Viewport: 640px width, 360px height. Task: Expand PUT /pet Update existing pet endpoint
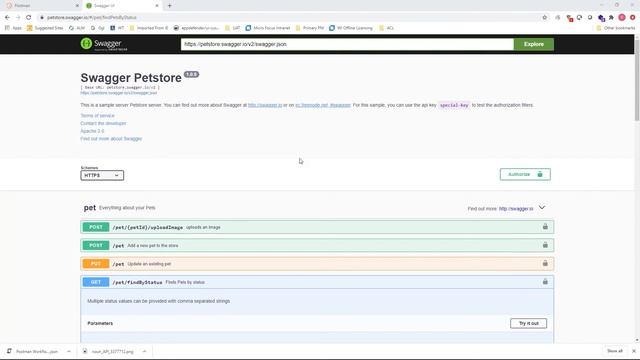(317, 264)
